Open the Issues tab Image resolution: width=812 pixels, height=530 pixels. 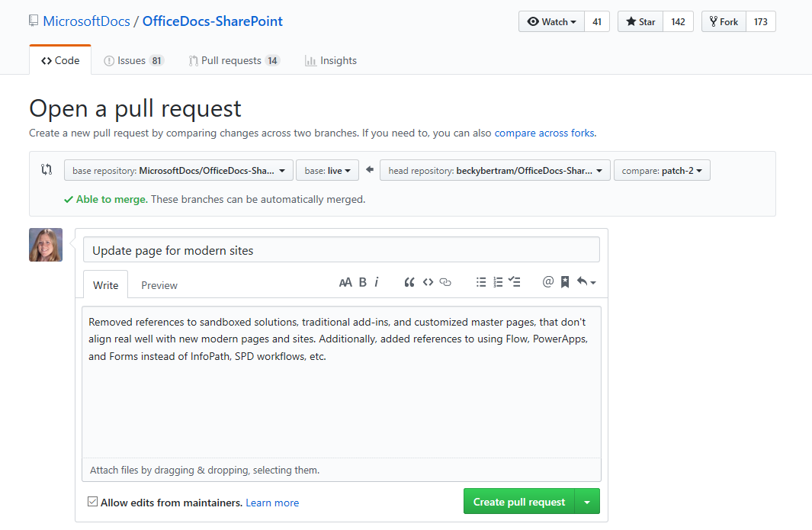pos(133,60)
